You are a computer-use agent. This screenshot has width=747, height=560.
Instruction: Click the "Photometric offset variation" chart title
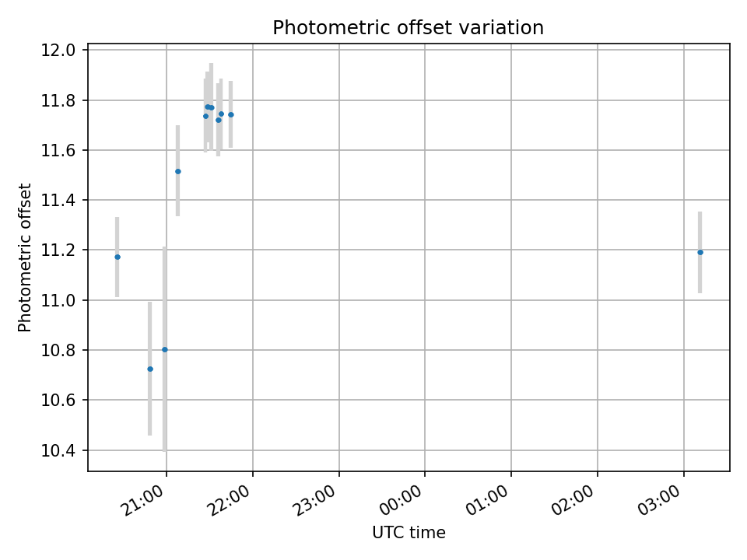(x=408, y=28)
